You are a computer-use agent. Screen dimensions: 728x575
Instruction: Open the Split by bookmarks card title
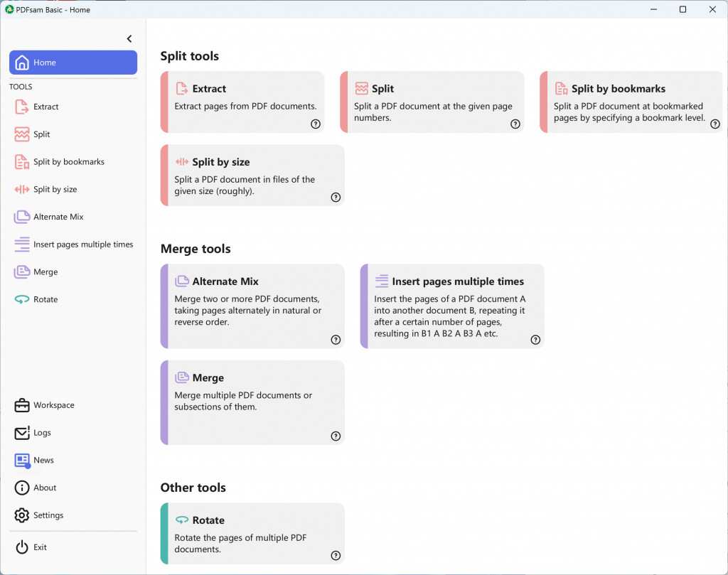(x=619, y=89)
